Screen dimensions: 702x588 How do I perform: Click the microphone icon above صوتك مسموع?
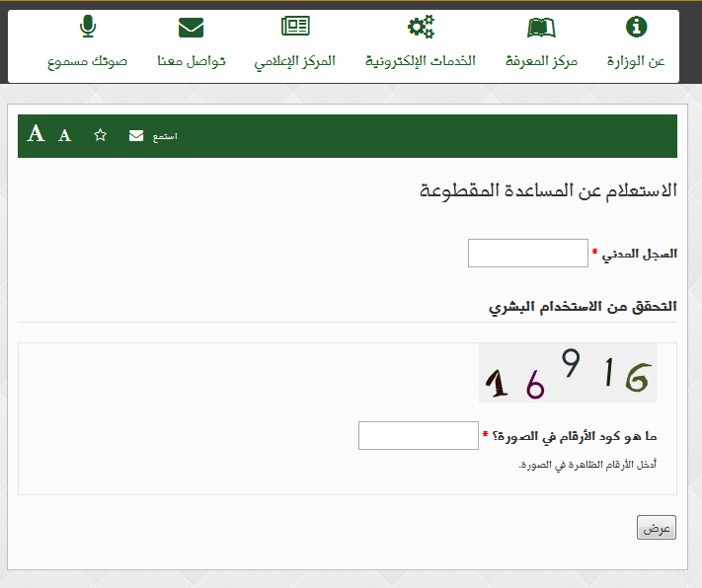click(x=88, y=27)
